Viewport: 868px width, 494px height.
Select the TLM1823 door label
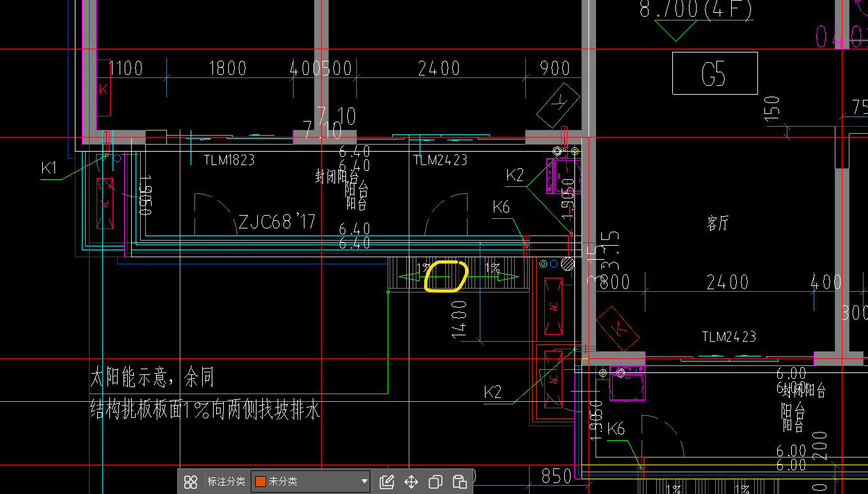(229, 160)
